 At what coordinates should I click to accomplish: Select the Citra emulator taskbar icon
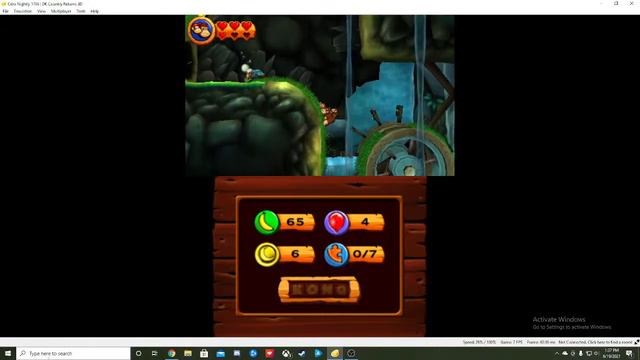pyautogui.click(x=335, y=353)
